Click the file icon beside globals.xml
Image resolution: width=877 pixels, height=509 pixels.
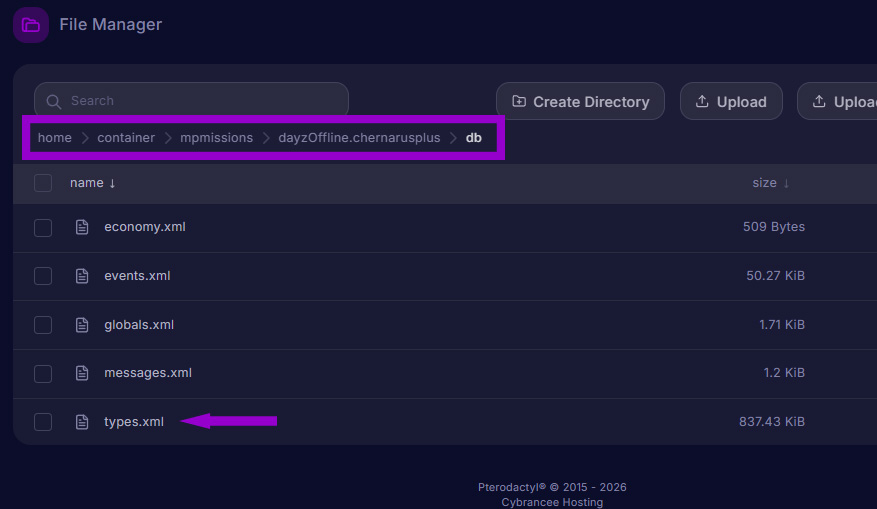click(82, 325)
